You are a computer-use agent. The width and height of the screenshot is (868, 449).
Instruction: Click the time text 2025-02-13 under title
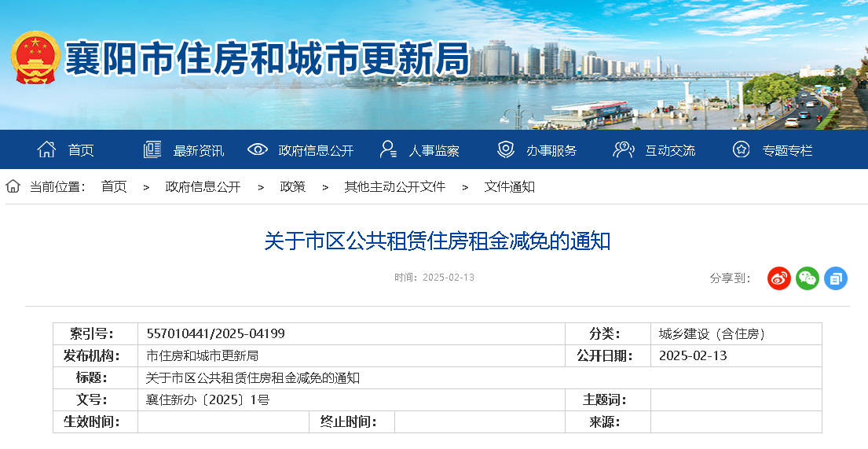(x=449, y=277)
